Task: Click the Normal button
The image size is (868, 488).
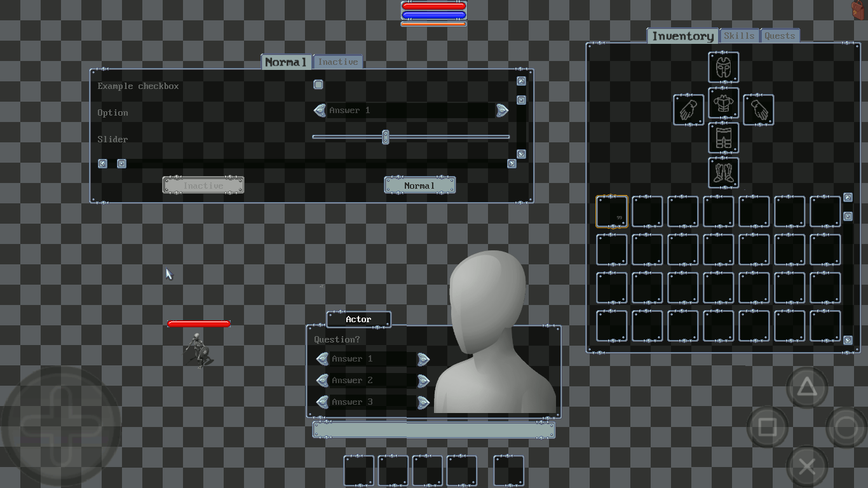Action: [419, 186]
